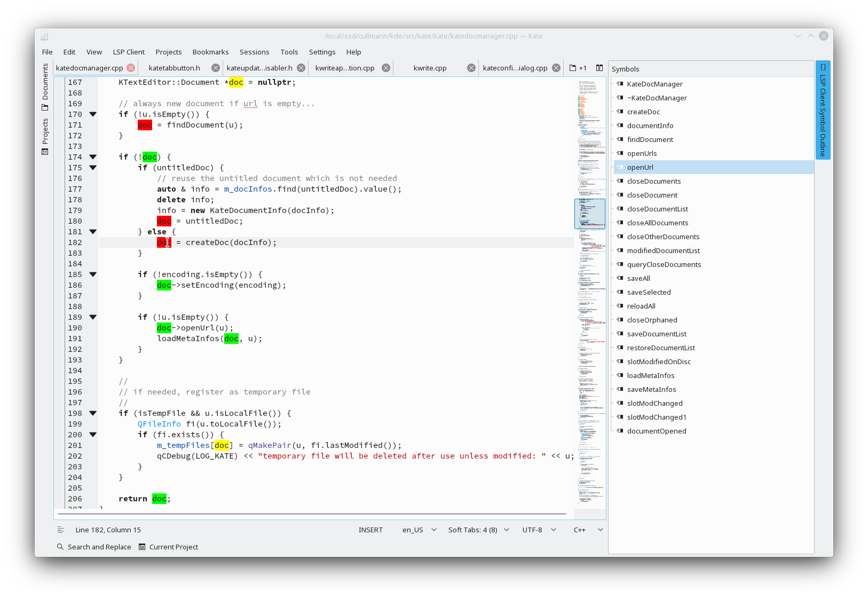868x598 pixels.
Task: Open the Projects side panel
Action: point(45,136)
